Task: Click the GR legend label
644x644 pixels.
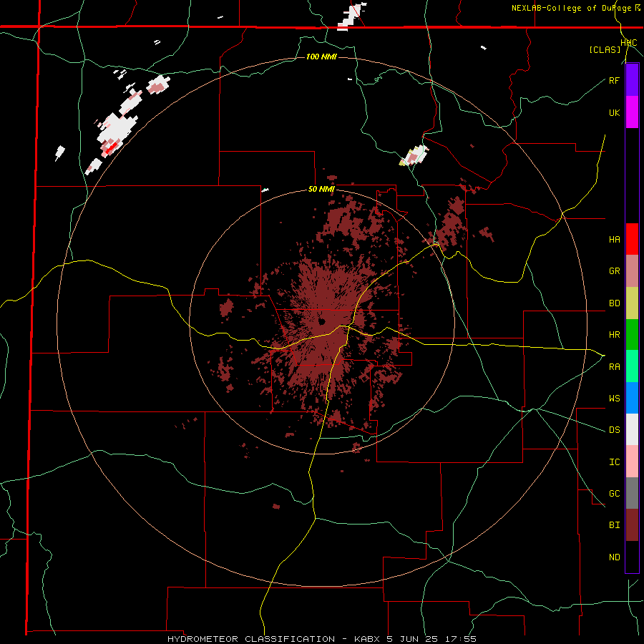Action: click(614, 271)
